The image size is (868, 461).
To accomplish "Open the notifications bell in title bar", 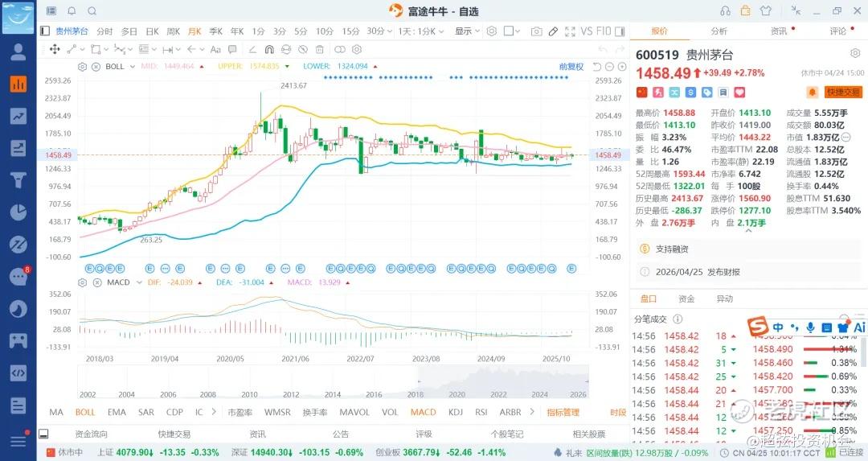I will (x=72, y=11).
